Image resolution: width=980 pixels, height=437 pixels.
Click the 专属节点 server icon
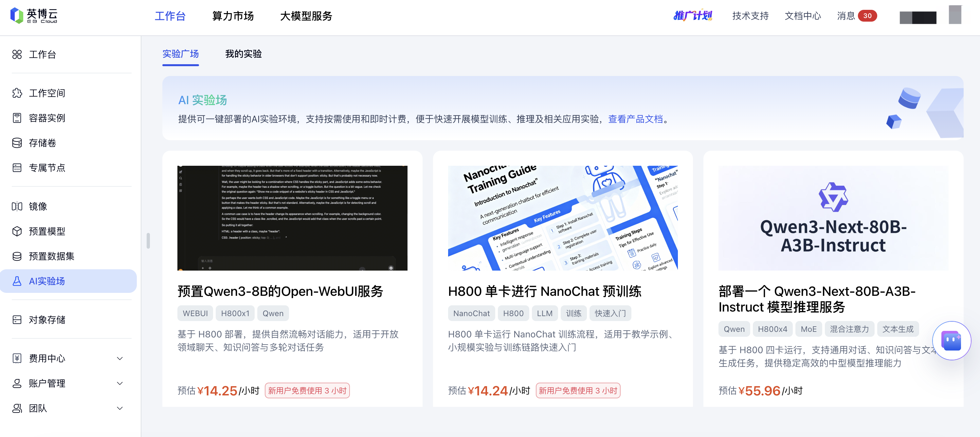click(17, 168)
